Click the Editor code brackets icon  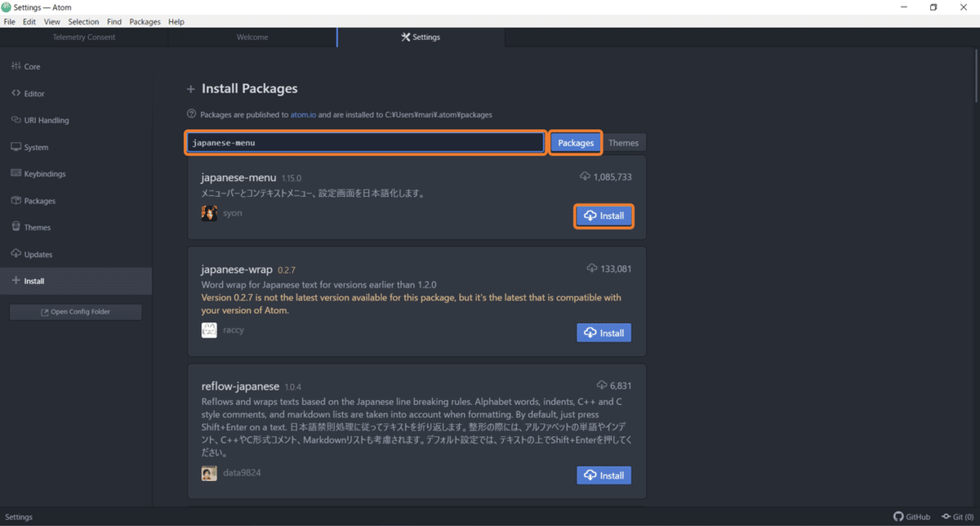click(16, 93)
